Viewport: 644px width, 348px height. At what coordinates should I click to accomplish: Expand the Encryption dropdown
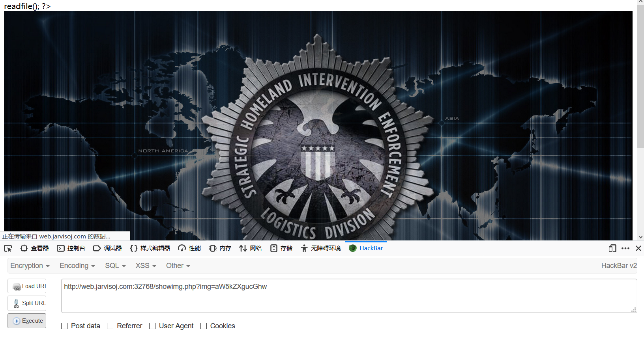click(30, 266)
